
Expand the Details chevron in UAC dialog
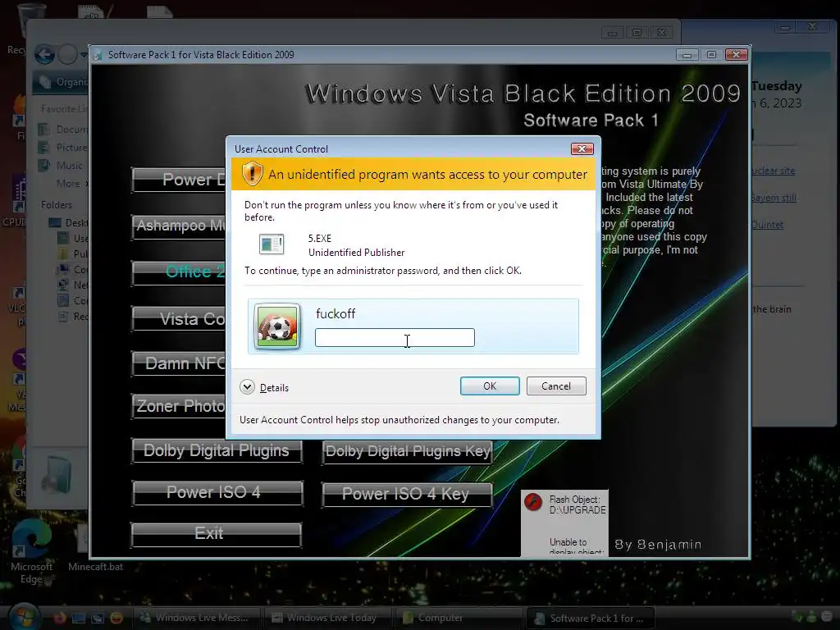(x=247, y=387)
